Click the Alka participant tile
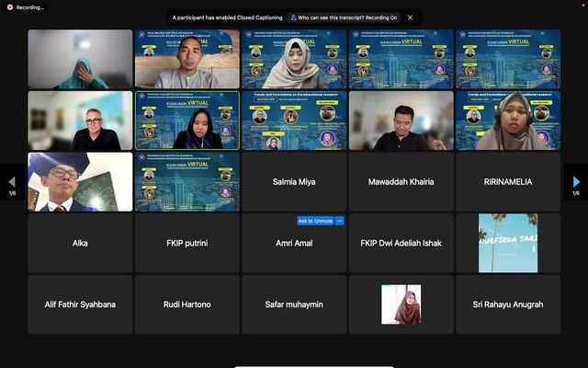Viewport: 588px width, 368px height. click(80, 244)
